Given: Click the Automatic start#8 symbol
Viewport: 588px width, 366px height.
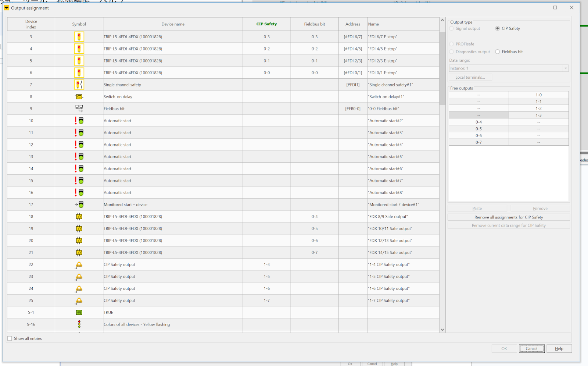Looking at the screenshot, I should pyautogui.click(x=79, y=192).
